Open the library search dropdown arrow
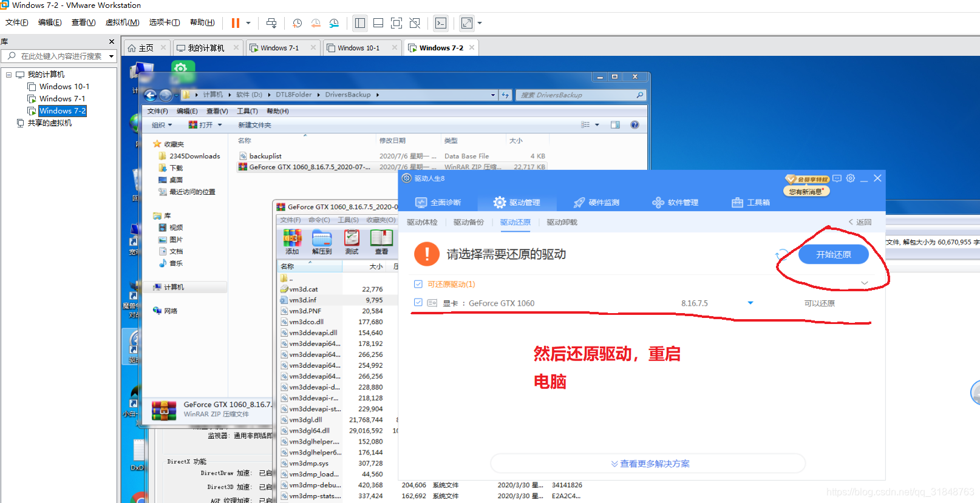The height and width of the screenshot is (503, 980). click(111, 56)
